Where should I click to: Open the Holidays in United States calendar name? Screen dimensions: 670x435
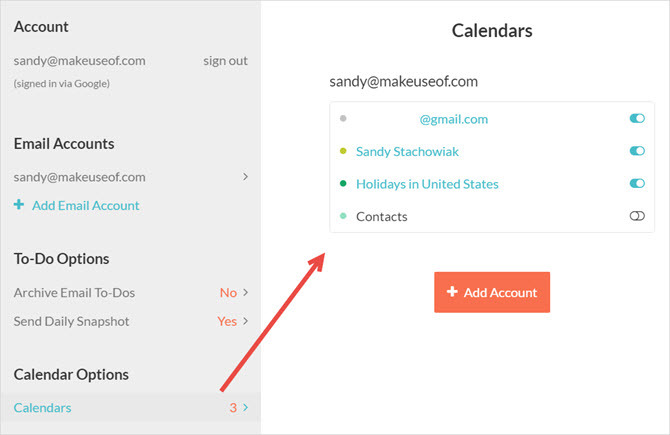tap(427, 184)
